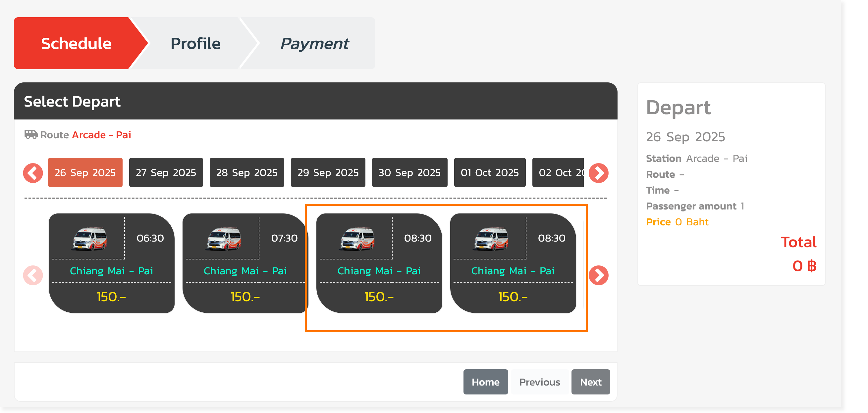Click van image on 06:30 trip

90,239
